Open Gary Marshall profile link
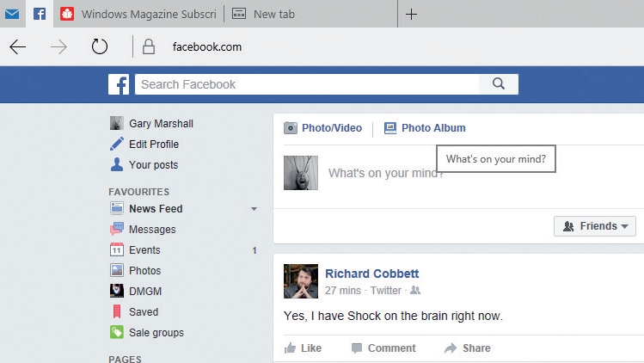The image size is (644, 363). pyautogui.click(x=161, y=124)
